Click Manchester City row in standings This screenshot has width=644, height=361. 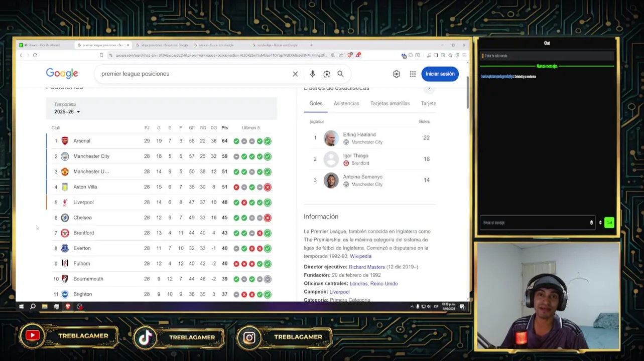click(161, 156)
